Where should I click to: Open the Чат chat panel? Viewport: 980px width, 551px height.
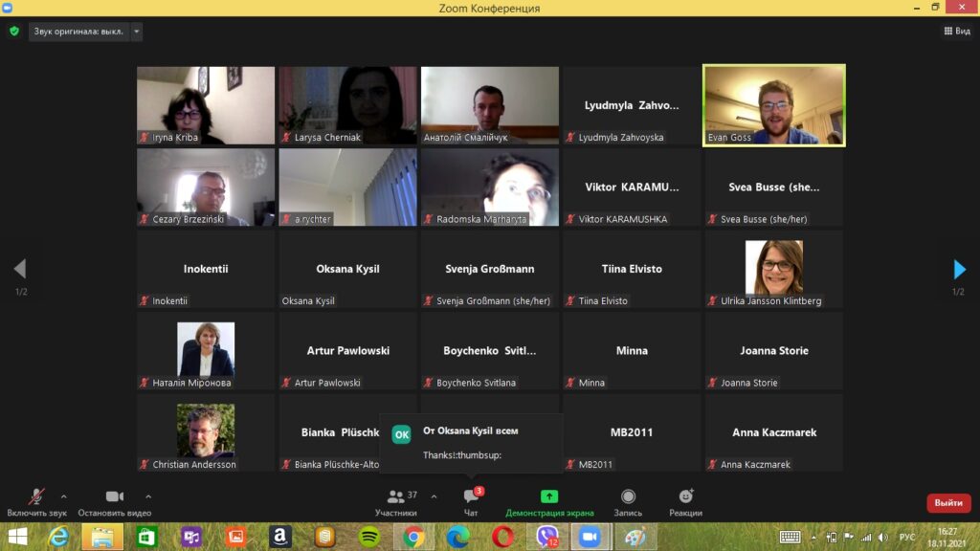pyautogui.click(x=471, y=501)
